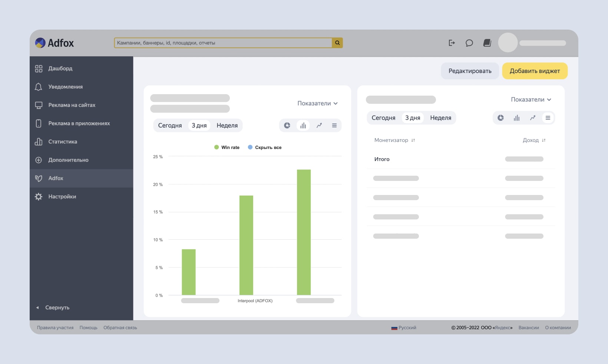
Task: Toggle 'Скрыть все' legend item
Action: [x=265, y=148]
